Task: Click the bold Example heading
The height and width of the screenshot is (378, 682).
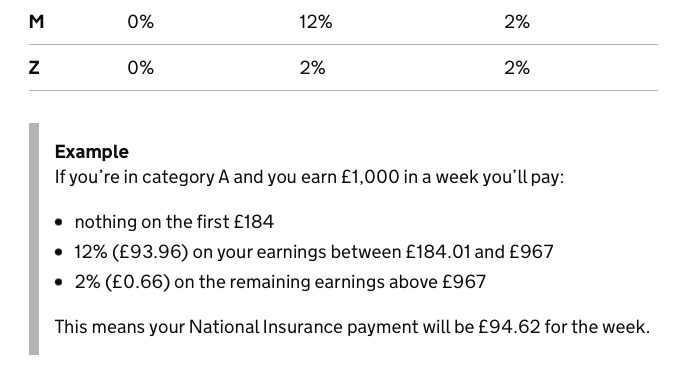Action: [92, 152]
